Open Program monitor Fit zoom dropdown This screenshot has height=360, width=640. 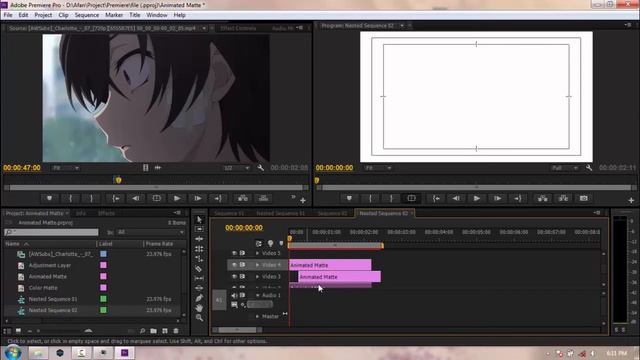pos(378,168)
